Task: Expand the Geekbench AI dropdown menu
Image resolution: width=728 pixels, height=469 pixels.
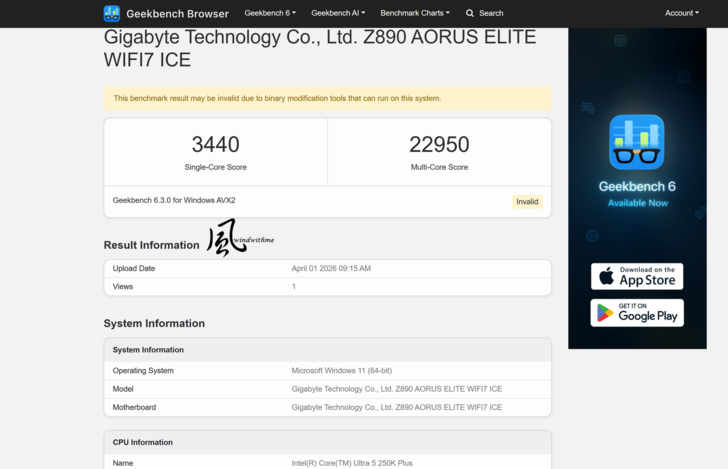Action: click(338, 13)
